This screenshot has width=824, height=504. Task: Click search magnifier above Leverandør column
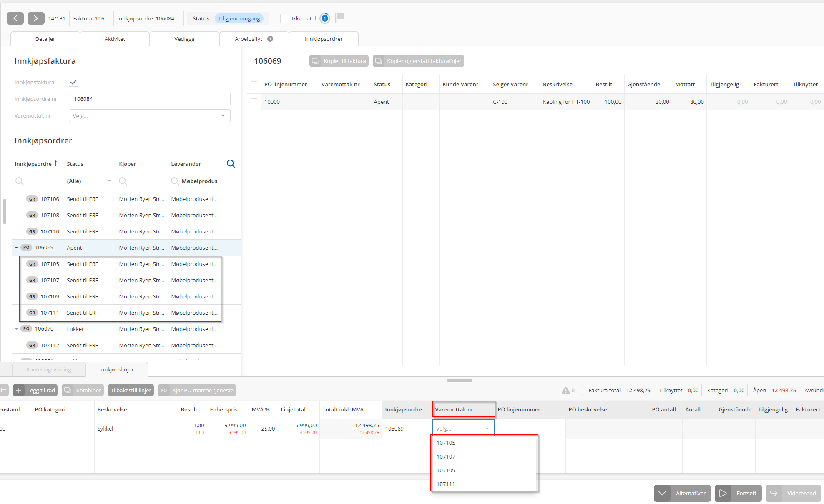point(231,164)
